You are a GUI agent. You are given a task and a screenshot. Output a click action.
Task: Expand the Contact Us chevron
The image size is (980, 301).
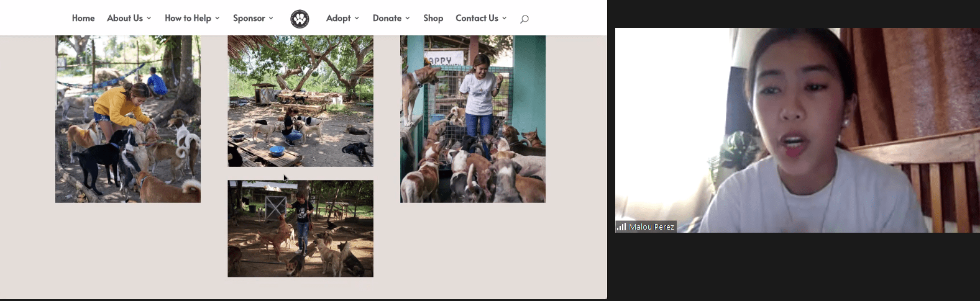(505, 19)
